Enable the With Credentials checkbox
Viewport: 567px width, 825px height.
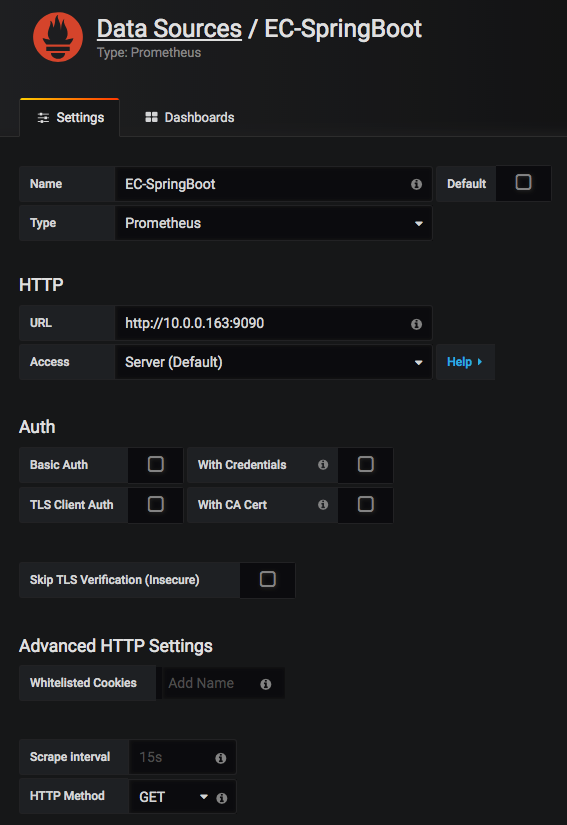click(366, 464)
